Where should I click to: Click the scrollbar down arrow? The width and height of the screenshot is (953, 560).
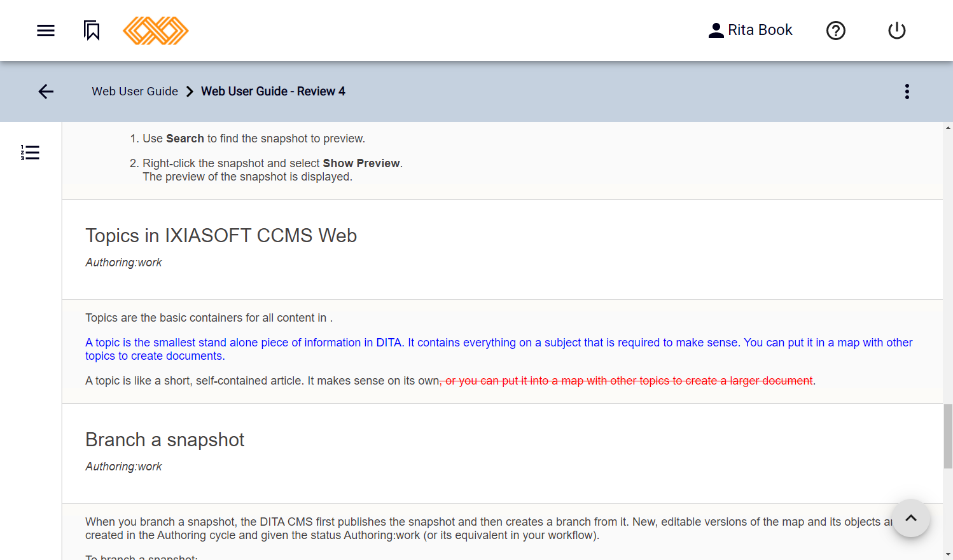[x=948, y=554]
